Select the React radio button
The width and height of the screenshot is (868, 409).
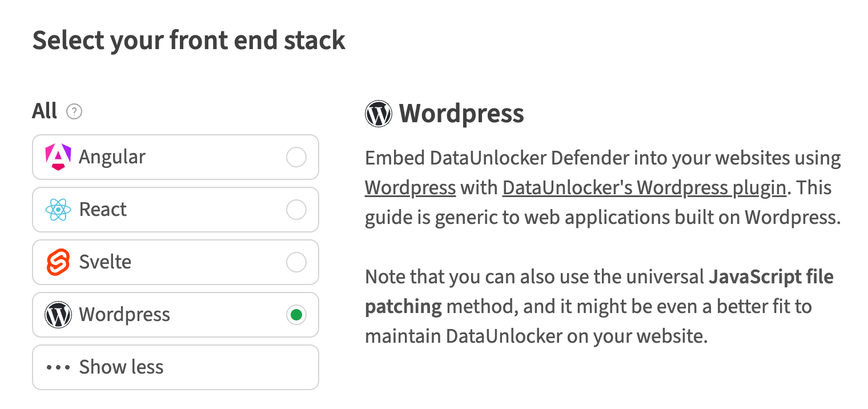(x=296, y=209)
